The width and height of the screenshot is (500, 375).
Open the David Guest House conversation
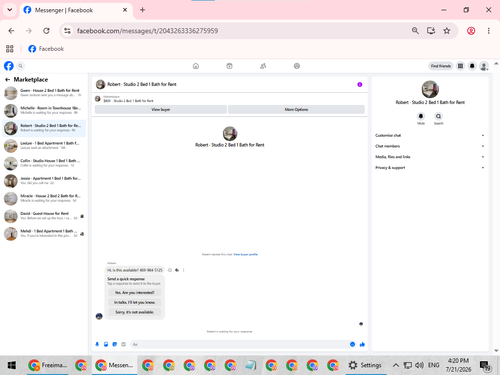click(44, 216)
